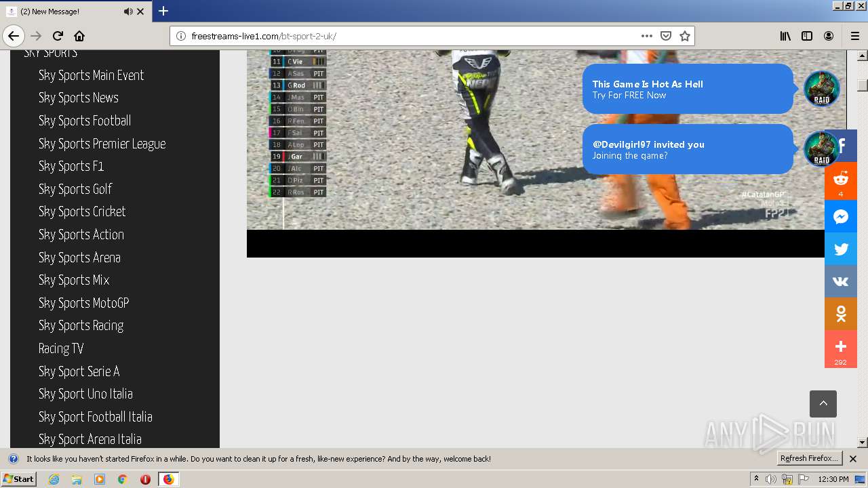The image size is (868, 488).
Task: Open Sky Sport Football Italia channel
Action: point(96,417)
